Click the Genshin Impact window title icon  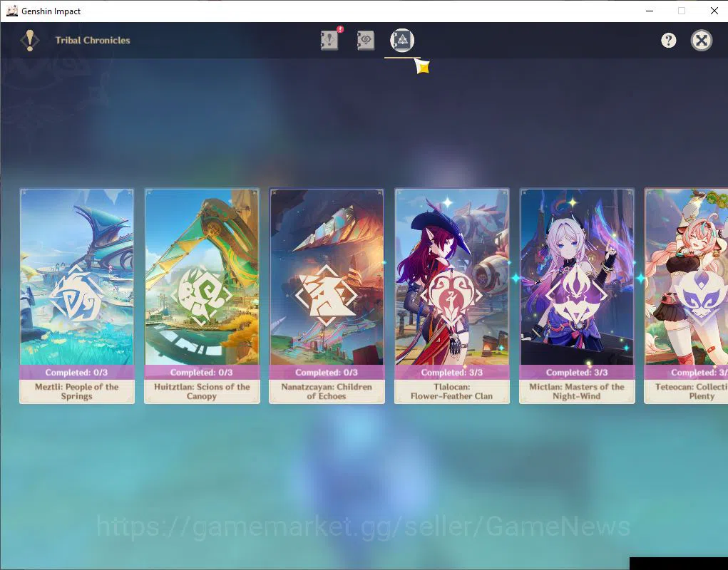[x=11, y=11]
